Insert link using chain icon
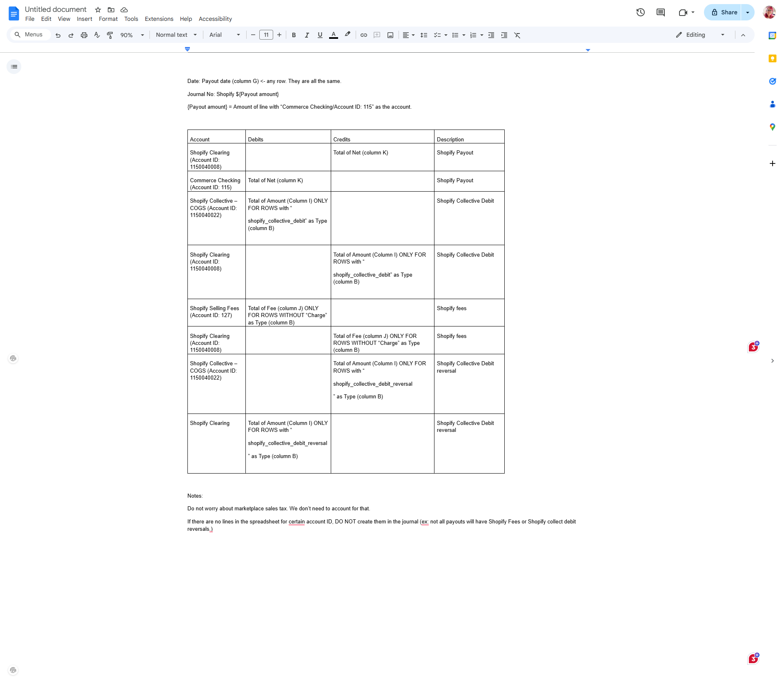This screenshot has height=684, width=784. (x=363, y=35)
